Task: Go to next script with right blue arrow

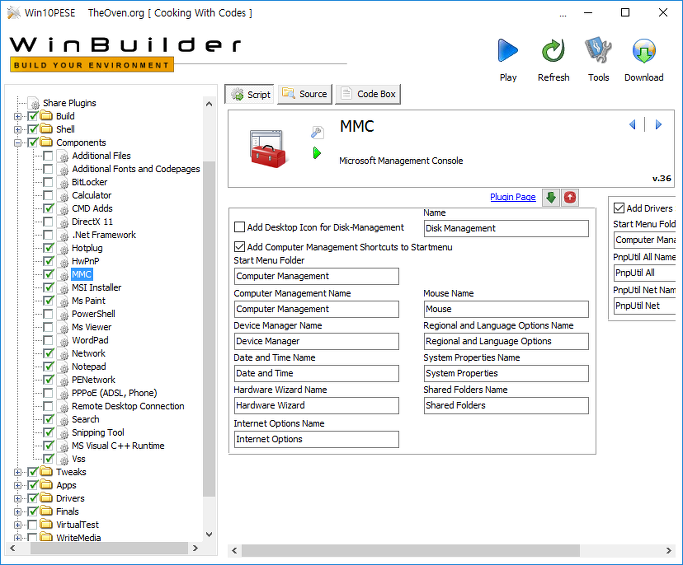Action: (x=659, y=125)
